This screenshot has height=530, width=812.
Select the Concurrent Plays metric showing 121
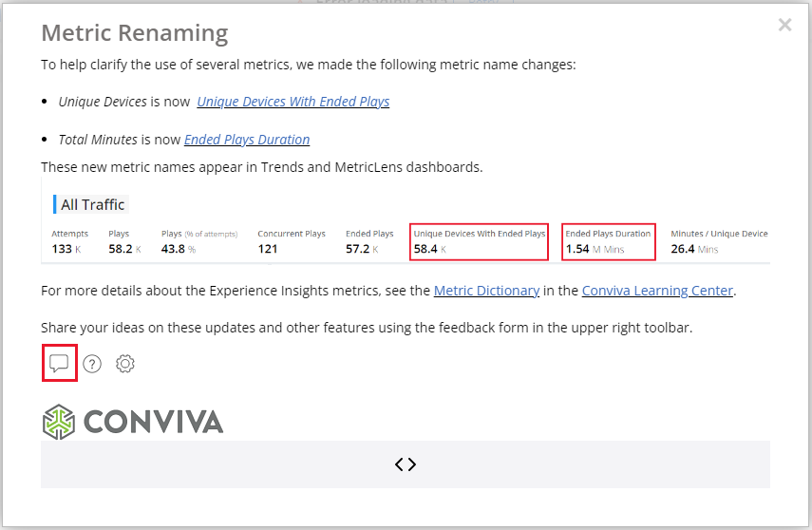pyautogui.click(x=291, y=242)
